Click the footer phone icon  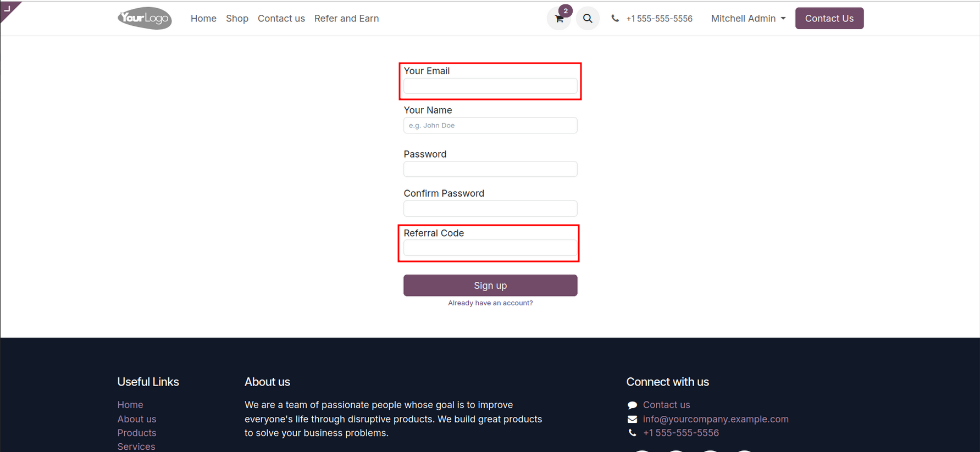(632, 433)
